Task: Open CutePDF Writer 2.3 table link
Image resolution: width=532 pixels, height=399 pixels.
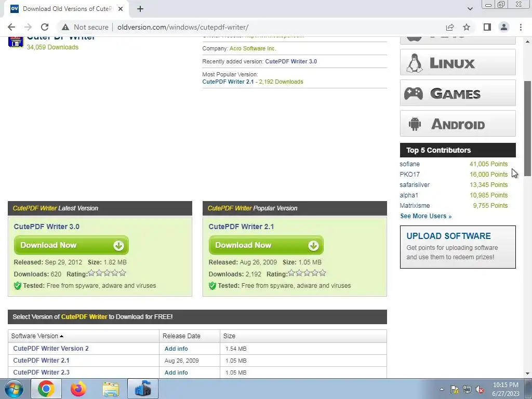Action: pyautogui.click(x=42, y=372)
